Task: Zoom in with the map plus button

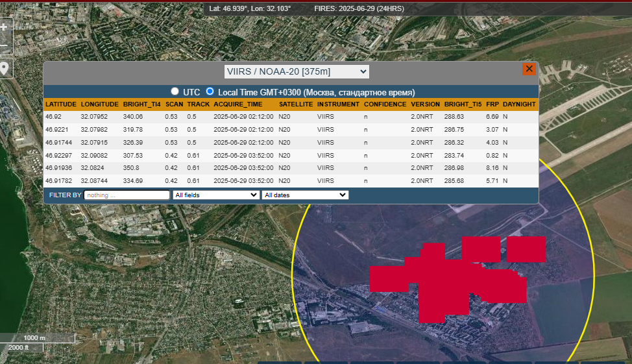Action: pyautogui.click(x=4, y=27)
